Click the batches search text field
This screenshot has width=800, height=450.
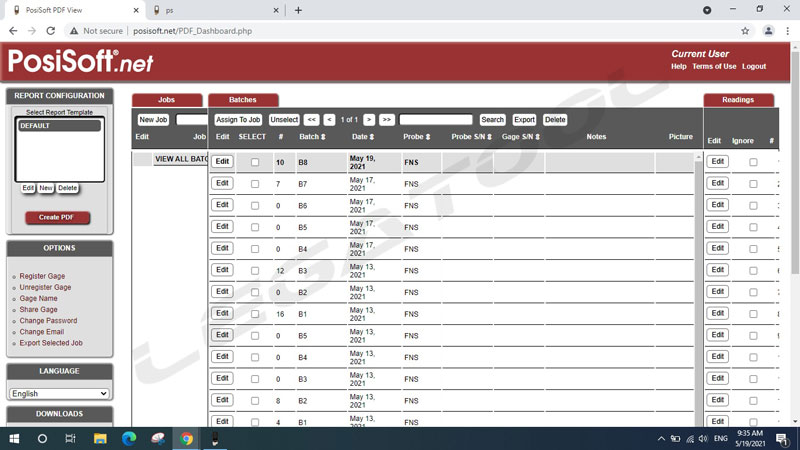tap(435, 120)
